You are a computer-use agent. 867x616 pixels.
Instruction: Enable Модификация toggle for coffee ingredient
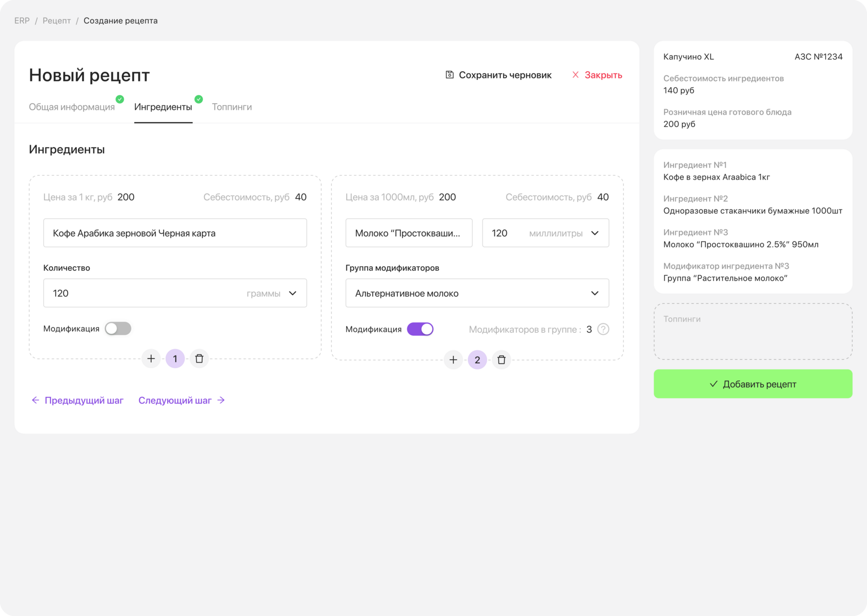(118, 329)
